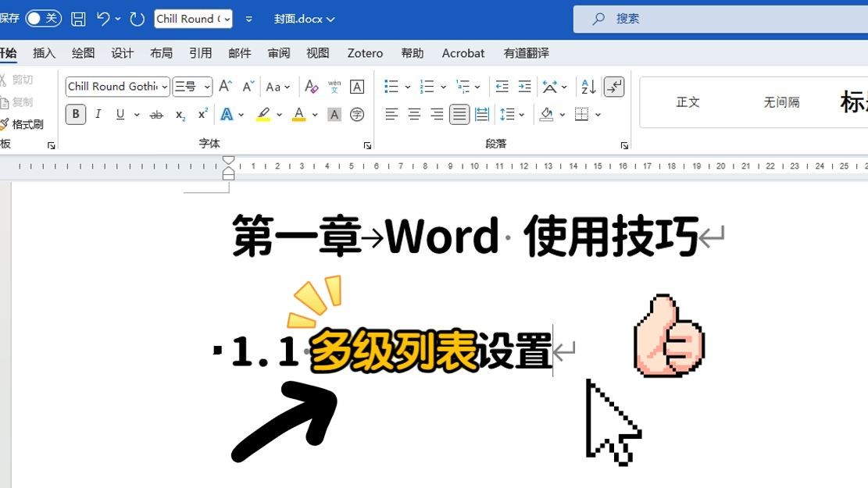The height and width of the screenshot is (488, 868).
Task: Click the multilevel list icon
Action: click(x=463, y=87)
